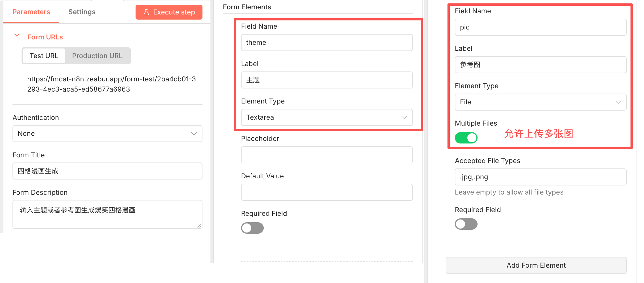Click the File element type chevron
The width and height of the screenshot is (644, 283).
618,102
